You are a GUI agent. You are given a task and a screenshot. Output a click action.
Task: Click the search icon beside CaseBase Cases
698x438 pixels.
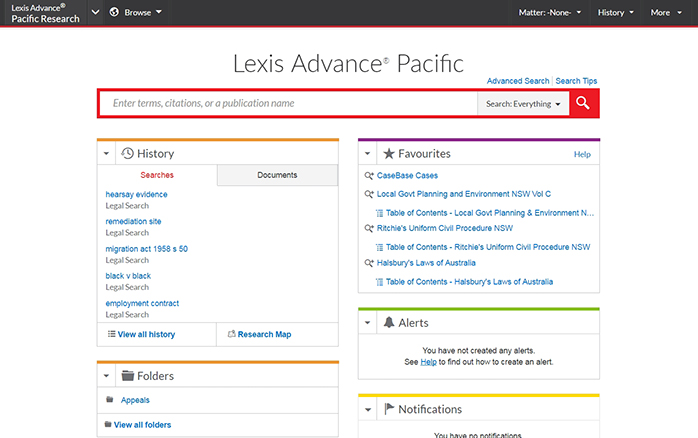tap(369, 175)
